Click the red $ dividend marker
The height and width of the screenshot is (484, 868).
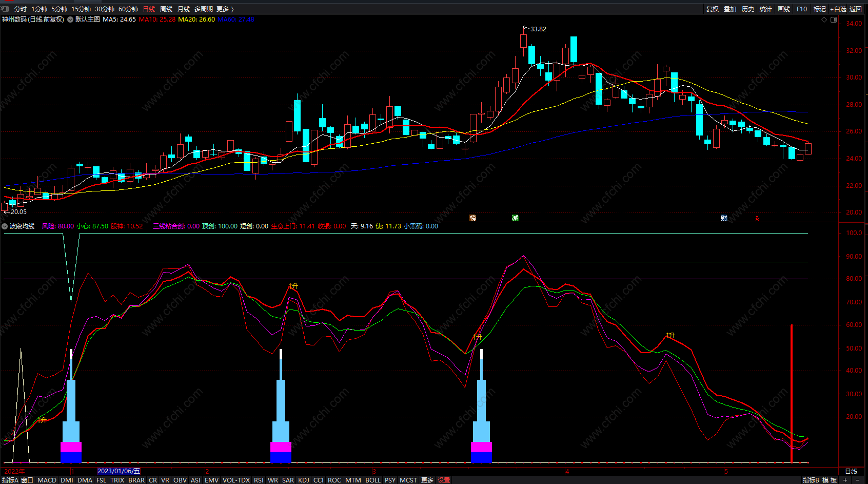coord(757,219)
